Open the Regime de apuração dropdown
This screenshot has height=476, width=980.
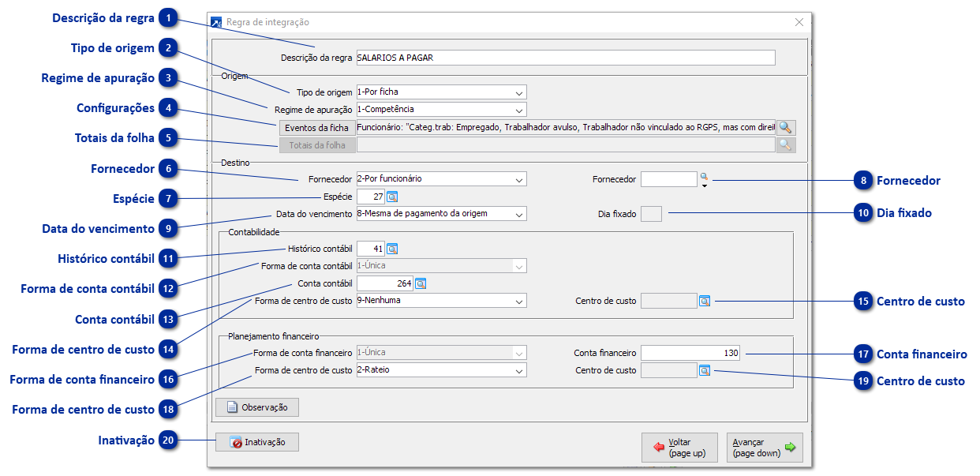[518, 110]
